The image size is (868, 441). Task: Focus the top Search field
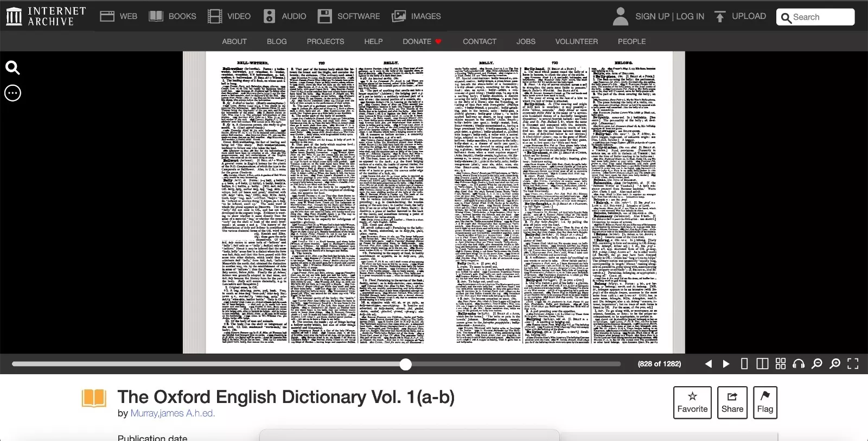[x=815, y=17]
